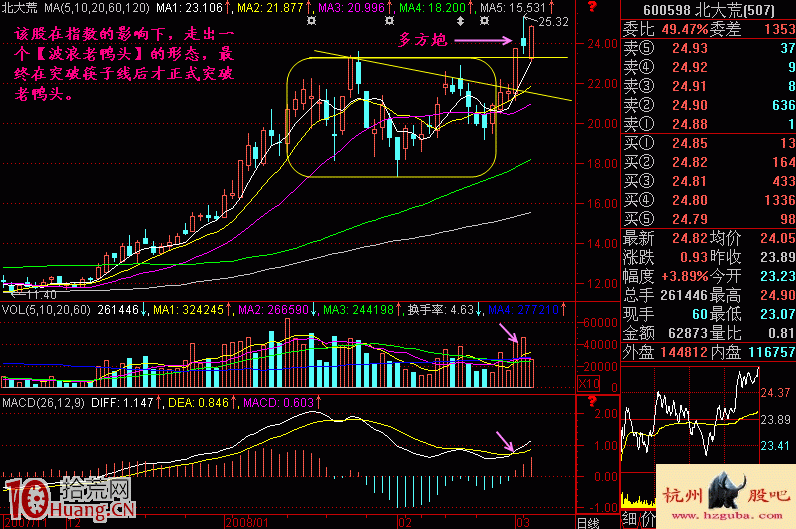Click the 北大荒 name at the chart's top-left corner
Viewport: 796px width, 529px height.
click(x=19, y=8)
